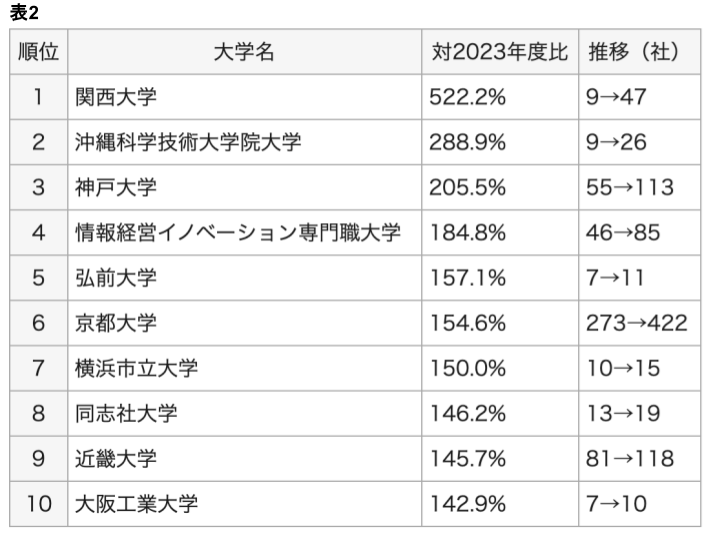The image size is (719, 539).
Task: Click the 推移（社） column header
Action: tap(636, 51)
